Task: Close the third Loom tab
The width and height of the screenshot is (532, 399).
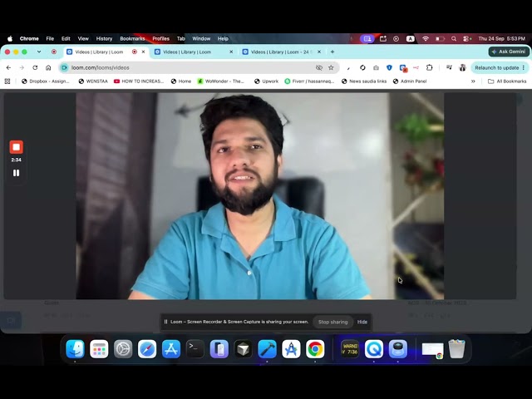Action: (x=319, y=52)
